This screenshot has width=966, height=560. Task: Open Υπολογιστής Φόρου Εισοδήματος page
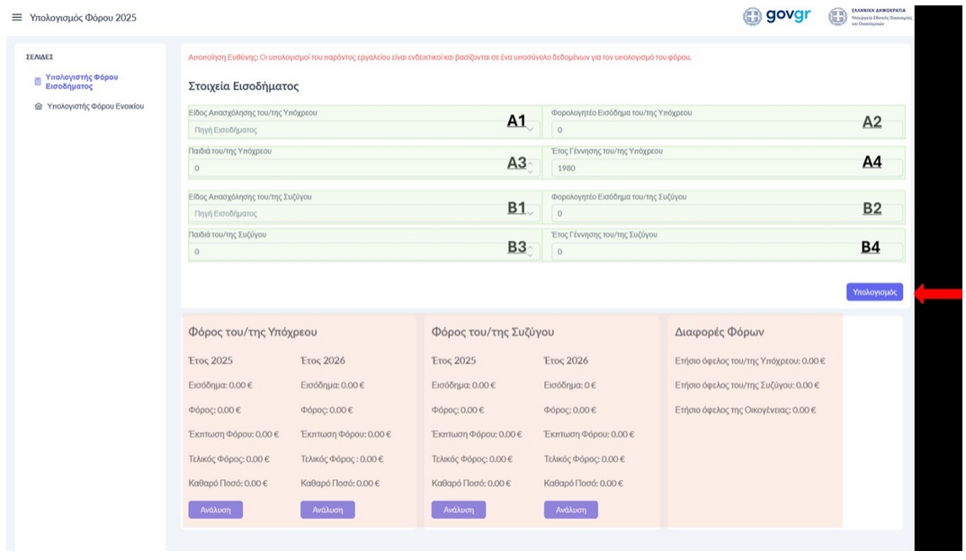pos(81,83)
